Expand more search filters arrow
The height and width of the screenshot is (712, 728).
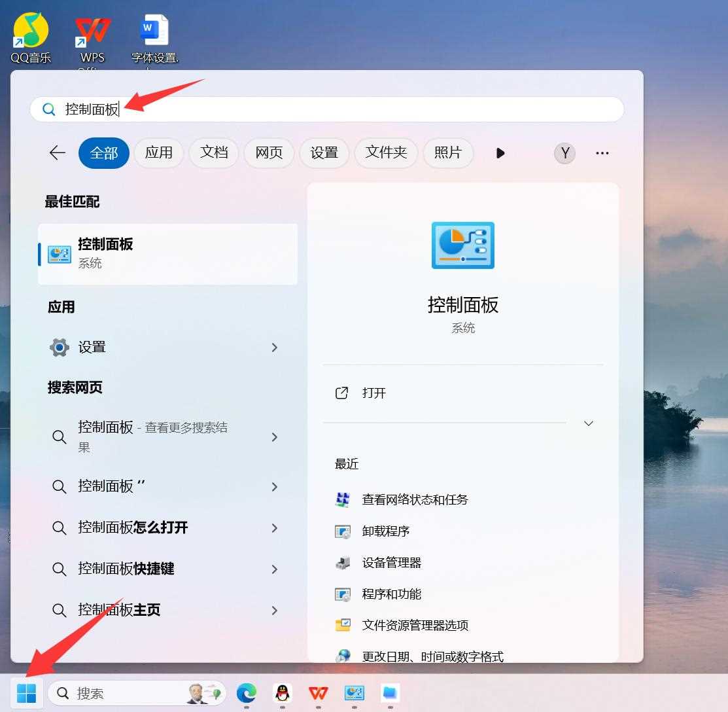tap(500, 153)
